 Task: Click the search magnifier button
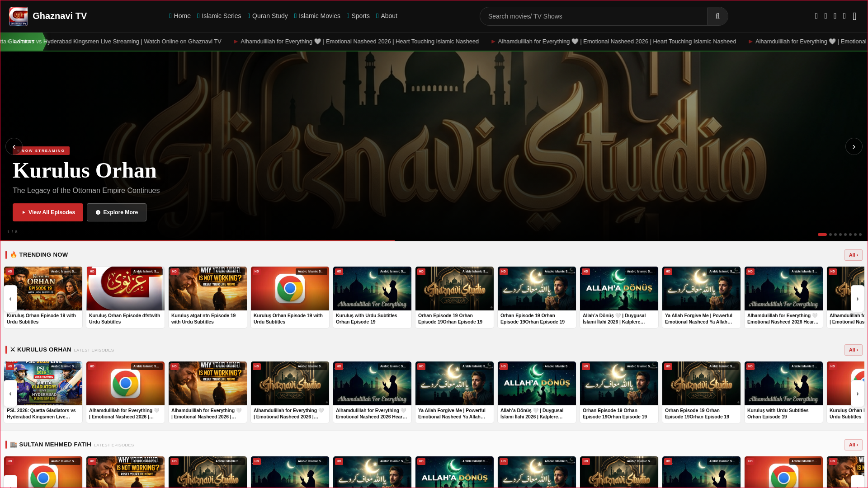[x=717, y=16]
